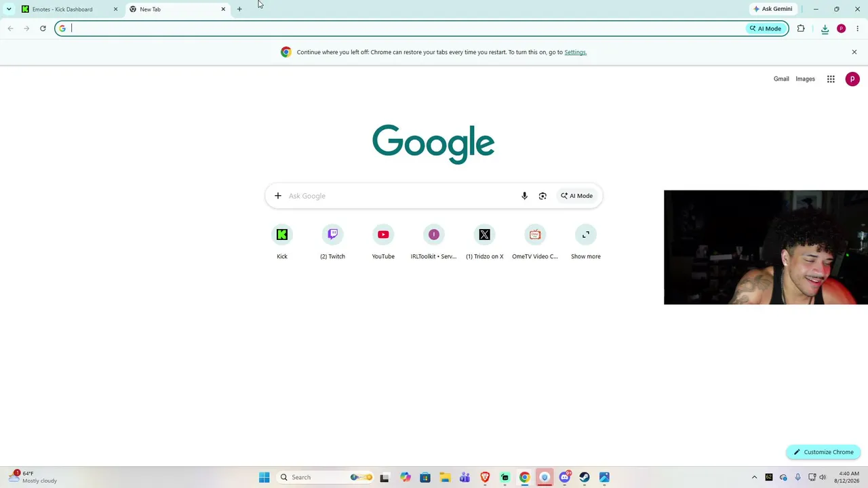Screen dimensions: 868x488
Task: Open the weather widget showing 64°F
Action: pos(33,477)
